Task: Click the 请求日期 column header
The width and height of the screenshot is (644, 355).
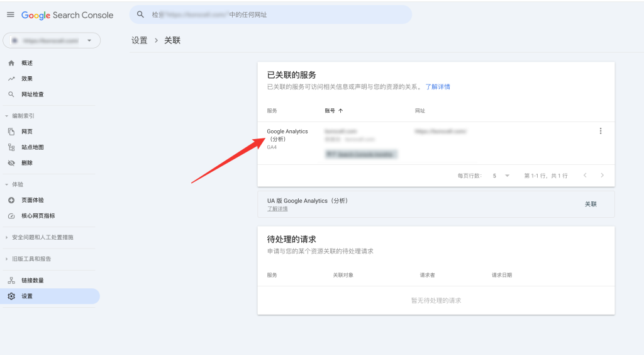Action: (502, 275)
